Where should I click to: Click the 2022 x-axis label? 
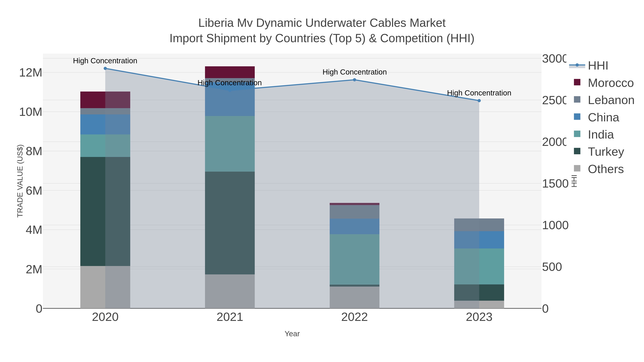tap(355, 317)
